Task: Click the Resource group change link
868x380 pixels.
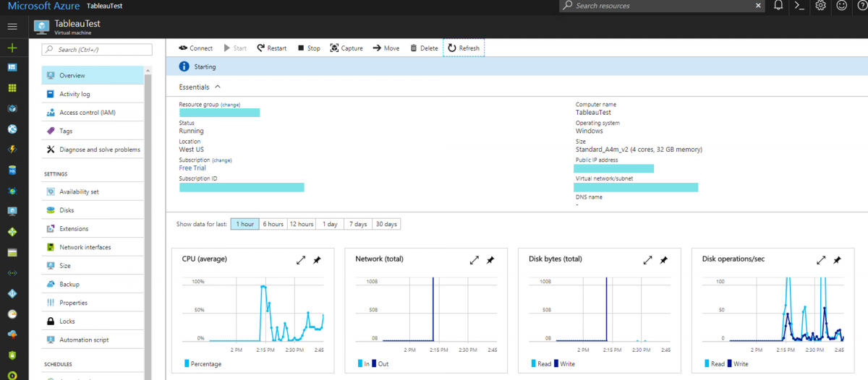Action: tap(231, 105)
